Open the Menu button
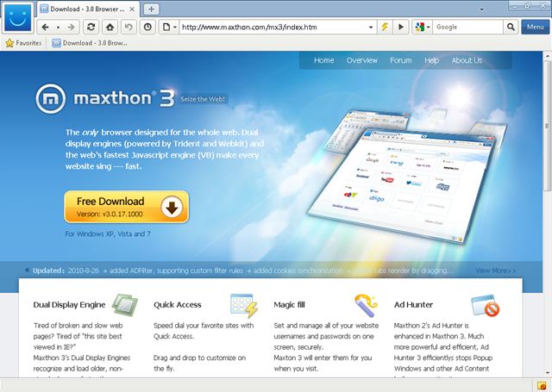 (536, 27)
